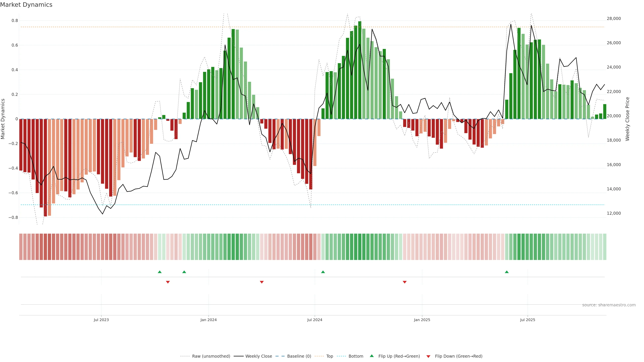Click the leftmost red flip-down triangle marker

168,282
